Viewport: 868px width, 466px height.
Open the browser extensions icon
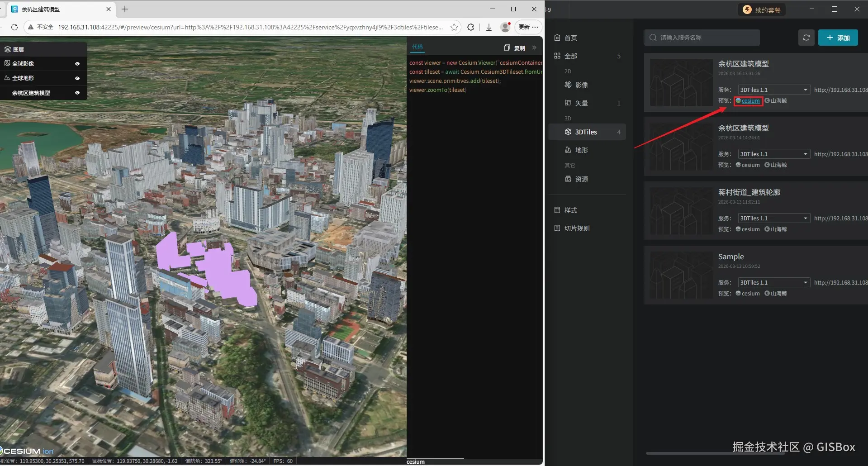click(471, 27)
